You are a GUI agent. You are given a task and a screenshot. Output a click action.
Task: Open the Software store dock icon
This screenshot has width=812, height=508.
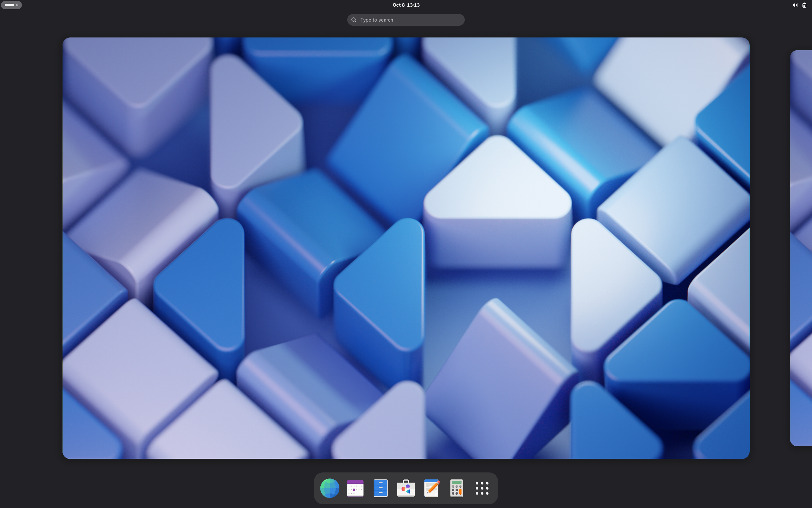406,488
